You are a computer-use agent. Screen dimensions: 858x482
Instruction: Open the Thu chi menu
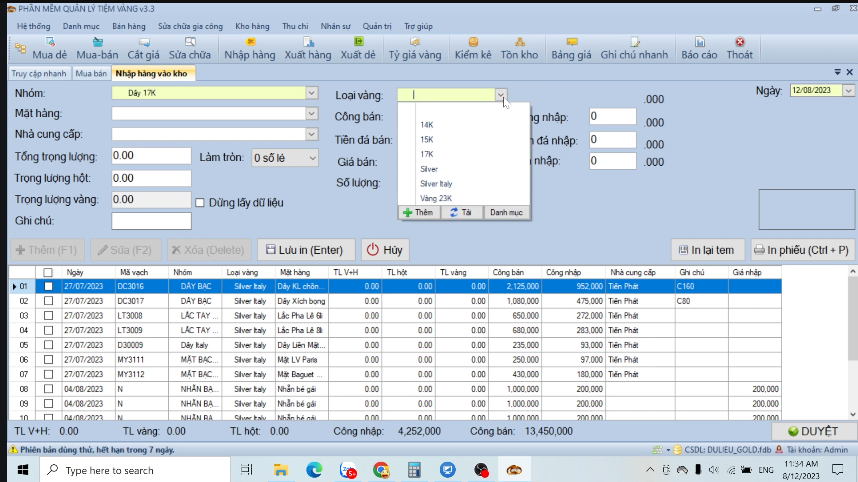click(295, 26)
